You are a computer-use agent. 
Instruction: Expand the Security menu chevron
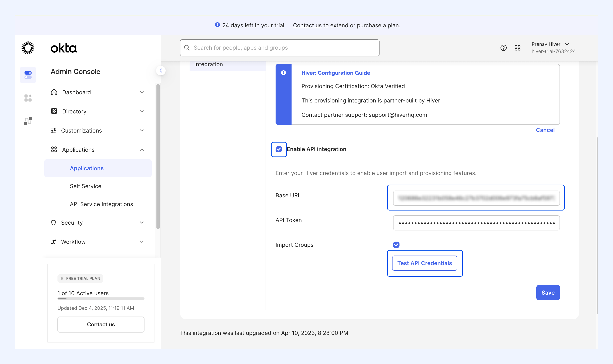click(x=142, y=222)
